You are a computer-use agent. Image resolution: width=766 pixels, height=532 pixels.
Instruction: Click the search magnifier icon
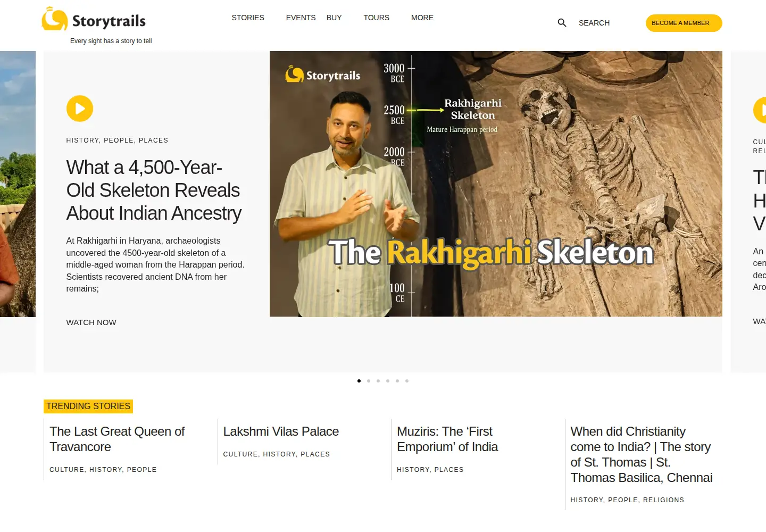[562, 23]
